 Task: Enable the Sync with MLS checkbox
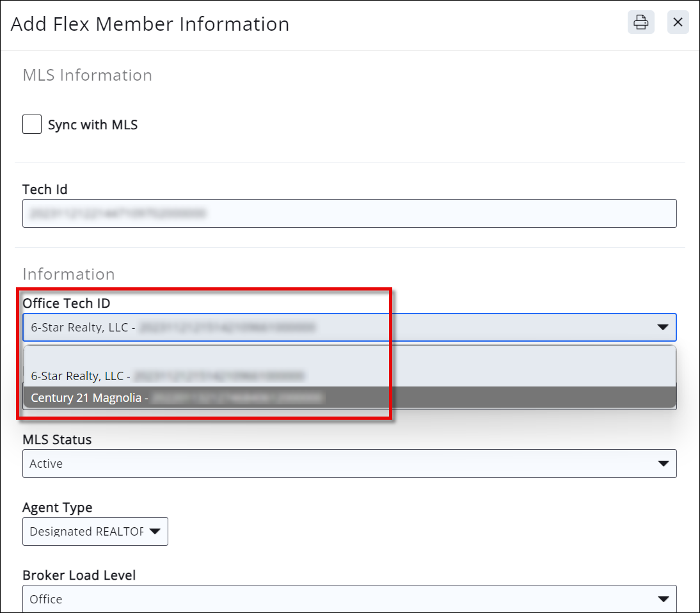(x=32, y=124)
